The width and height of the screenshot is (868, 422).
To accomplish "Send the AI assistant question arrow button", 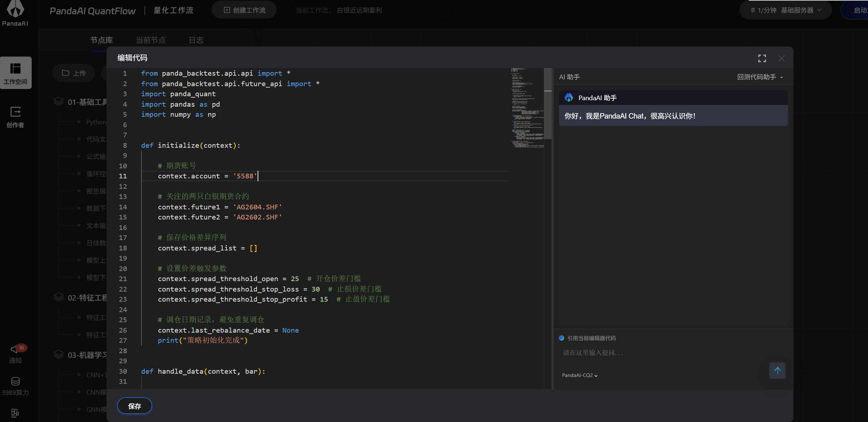I will pyautogui.click(x=777, y=370).
